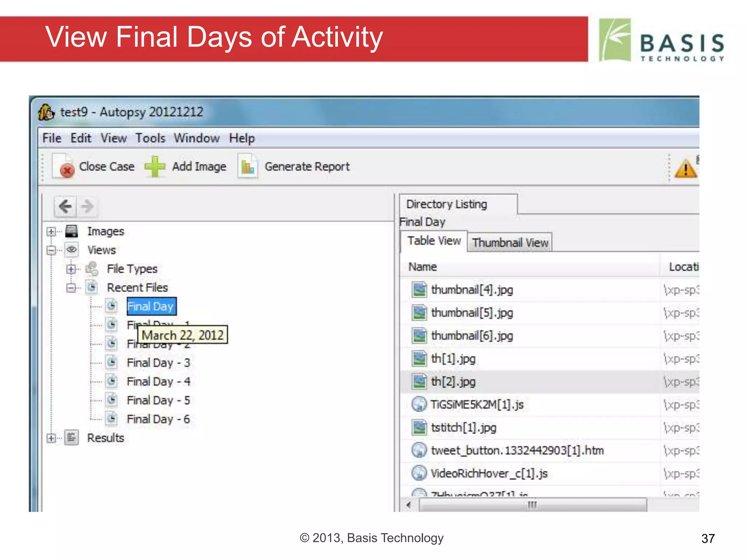Click the Generate Report button label

point(307,167)
